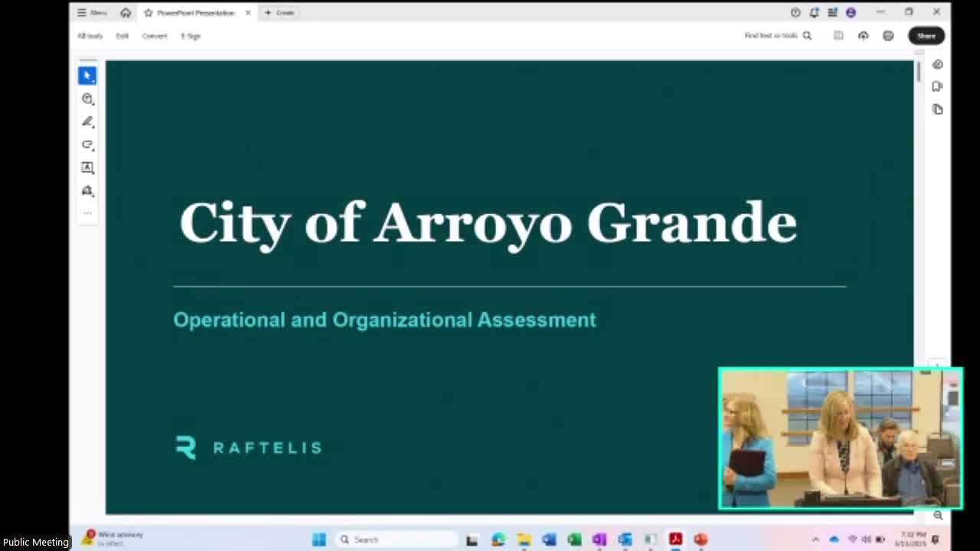The image size is (980, 551).
Task: Open the Edit menu
Action: tap(122, 36)
